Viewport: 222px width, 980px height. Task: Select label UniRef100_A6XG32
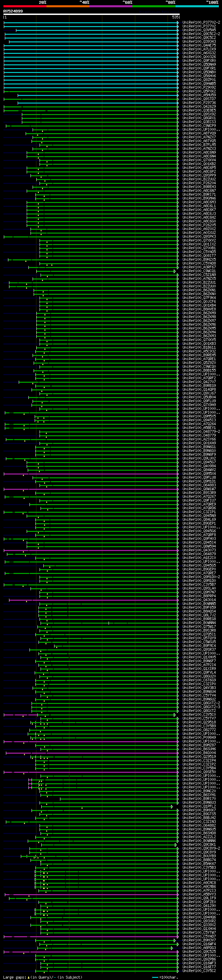click(x=199, y=53)
